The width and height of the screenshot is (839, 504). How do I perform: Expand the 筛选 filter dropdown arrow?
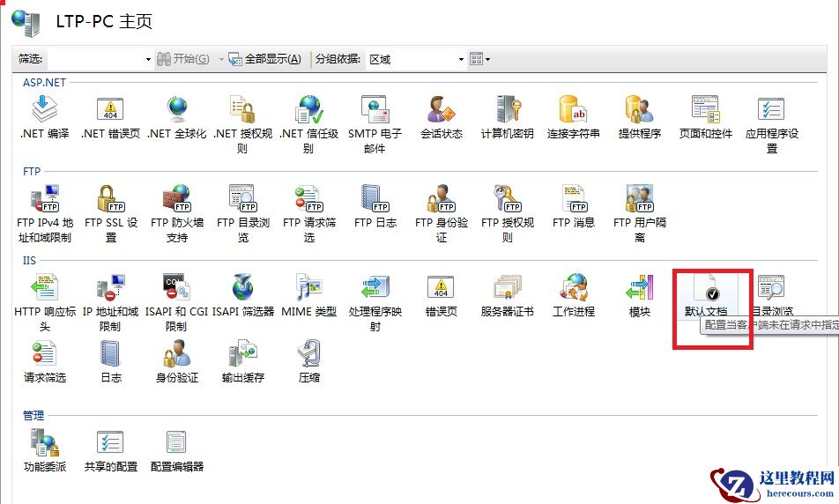pos(148,59)
